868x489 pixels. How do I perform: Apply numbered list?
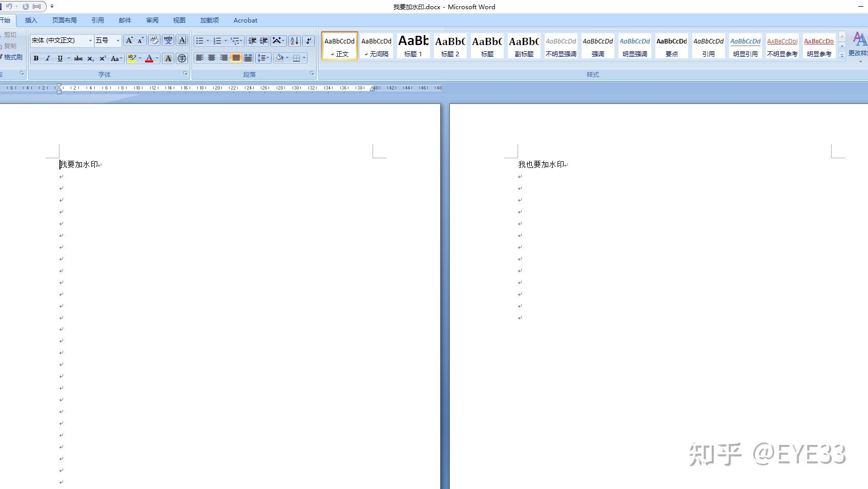pos(217,41)
